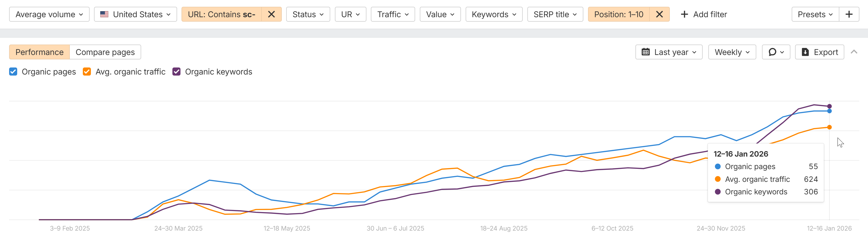The width and height of the screenshot is (868, 241).
Task: Click the United States flag country selector
Action: pos(135,15)
